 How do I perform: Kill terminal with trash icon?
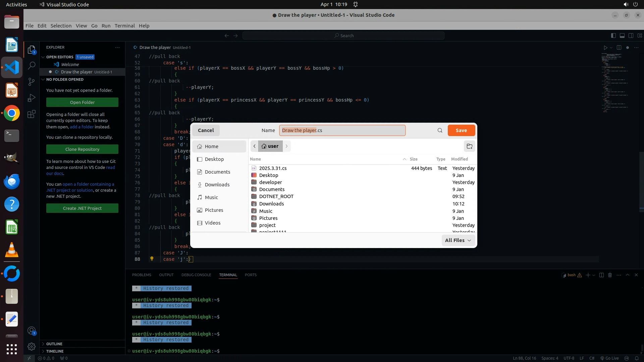pyautogui.click(x=610, y=275)
